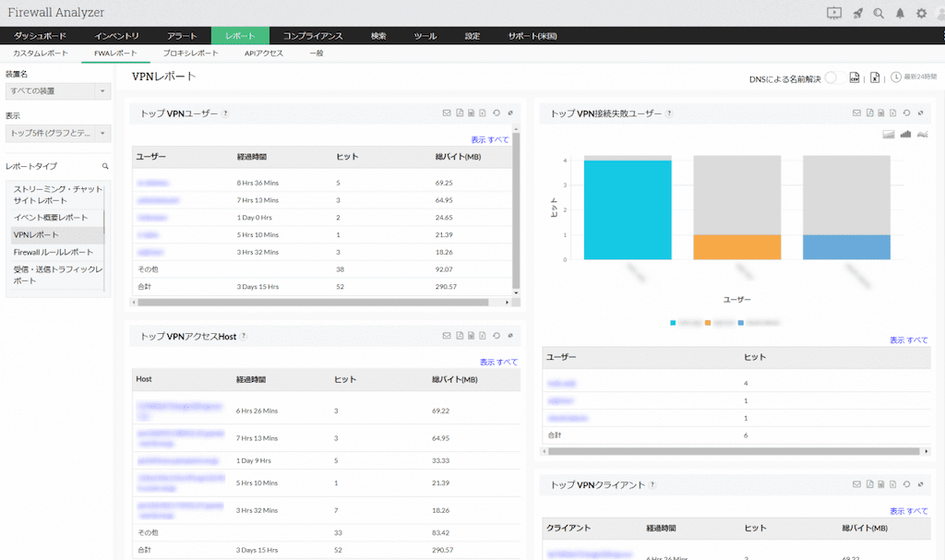Open help icon beside トップ VPNクライアント
The width and height of the screenshot is (945, 560).
(x=653, y=484)
